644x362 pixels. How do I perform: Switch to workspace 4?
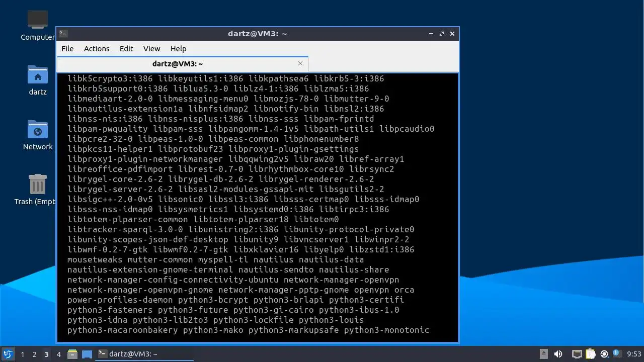58,354
